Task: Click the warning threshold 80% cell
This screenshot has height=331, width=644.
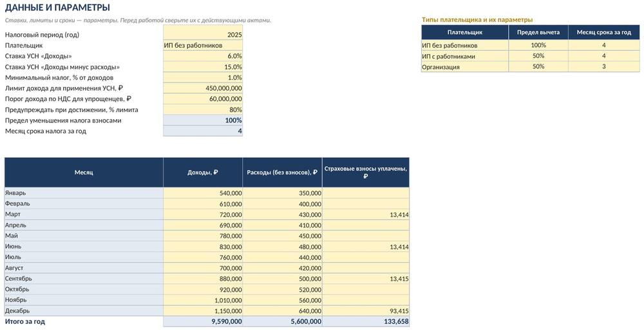Action: point(202,109)
